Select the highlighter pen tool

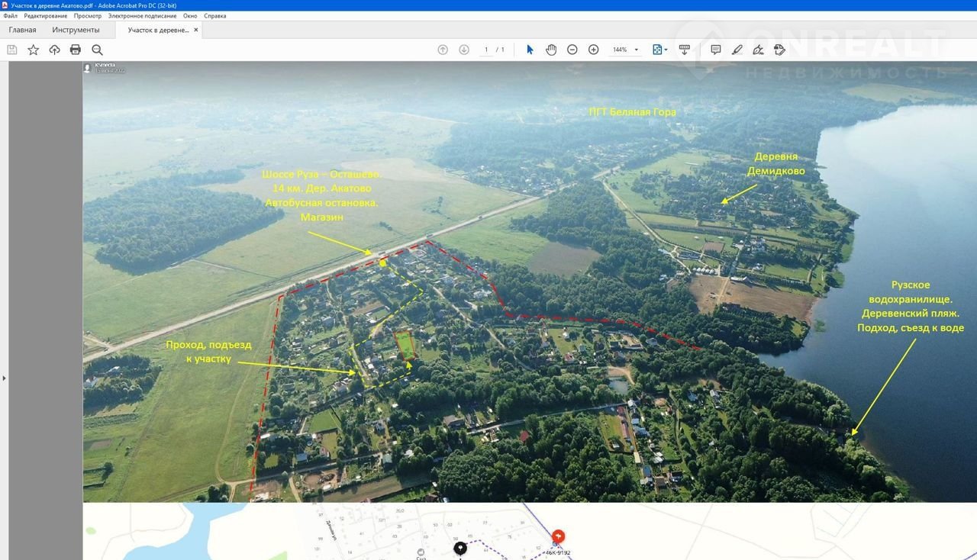coord(737,50)
